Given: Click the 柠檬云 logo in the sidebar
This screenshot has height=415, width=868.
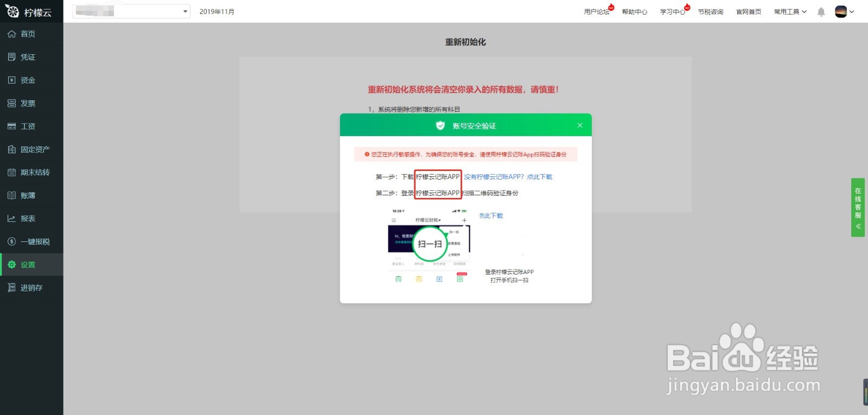Looking at the screenshot, I should pyautogui.click(x=28, y=11).
